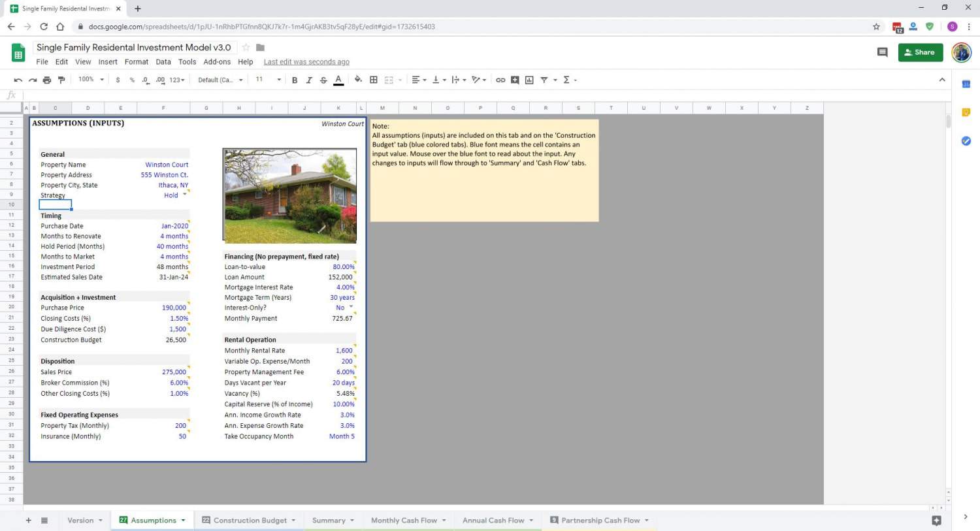
Task: Toggle italic formatting
Action: tap(309, 79)
